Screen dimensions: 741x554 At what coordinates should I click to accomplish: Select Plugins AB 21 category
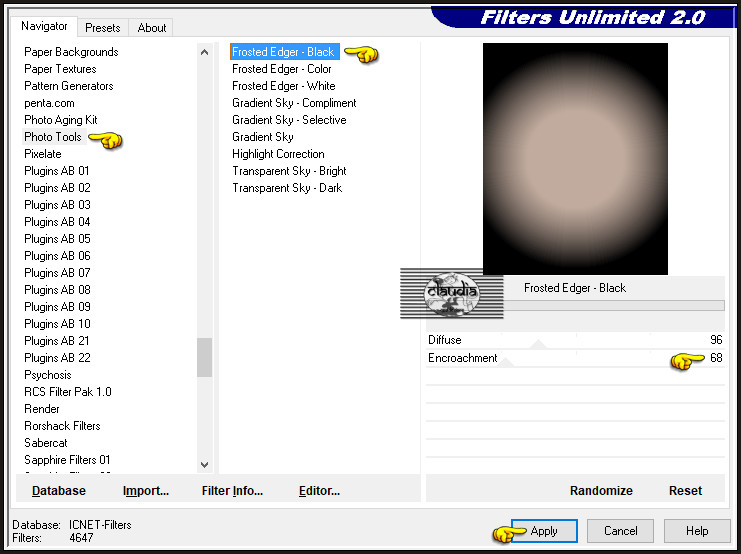point(57,341)
